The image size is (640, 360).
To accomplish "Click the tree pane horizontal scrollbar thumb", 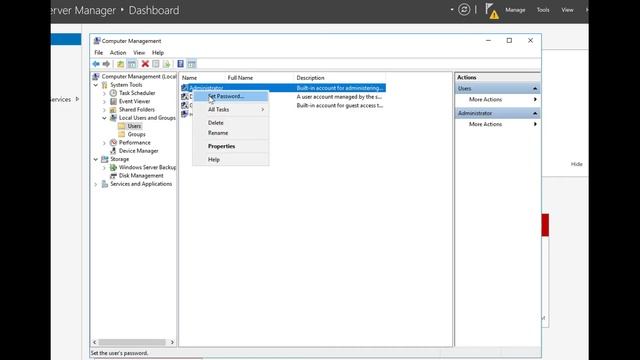I will pyautogui.click(x=132, y=342).
